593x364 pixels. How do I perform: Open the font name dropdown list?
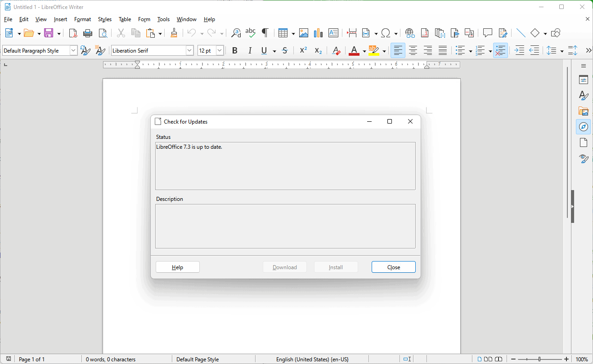click(x=189, y=51)
